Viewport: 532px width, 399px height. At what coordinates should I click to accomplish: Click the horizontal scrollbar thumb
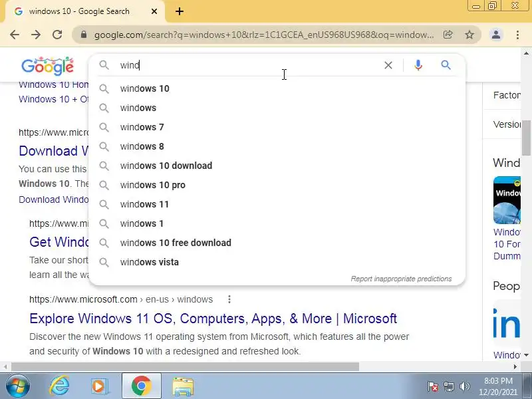point(185,367)
